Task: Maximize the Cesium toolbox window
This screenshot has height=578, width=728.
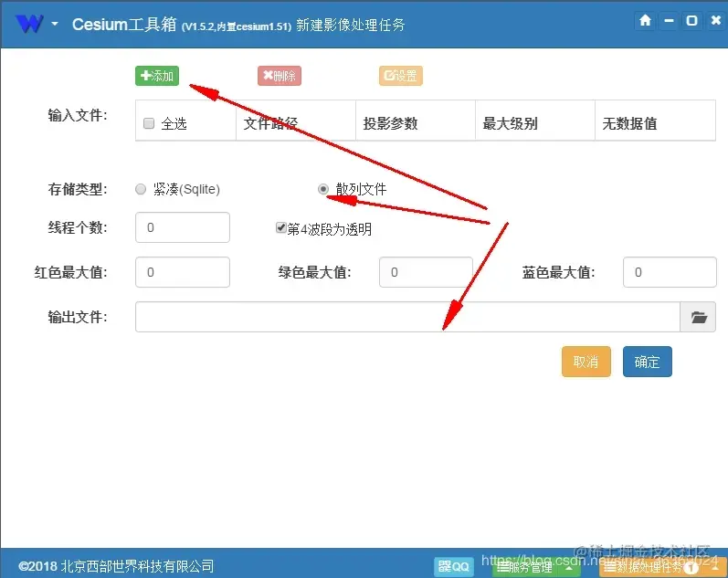Action: [691, 20]
